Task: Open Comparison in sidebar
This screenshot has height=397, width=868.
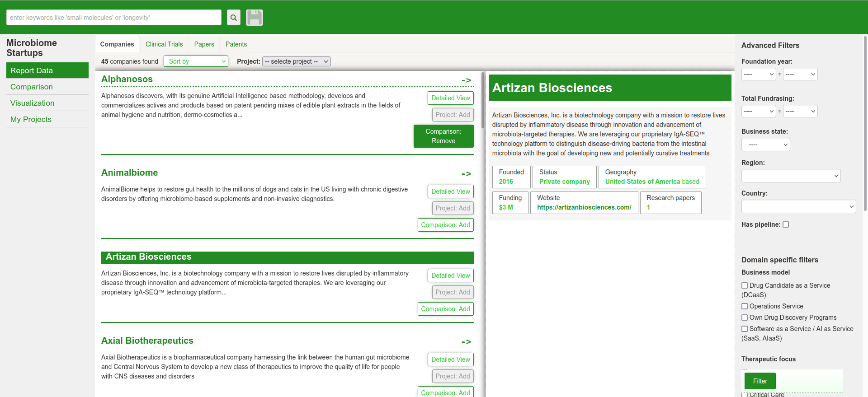Action: 47,87
